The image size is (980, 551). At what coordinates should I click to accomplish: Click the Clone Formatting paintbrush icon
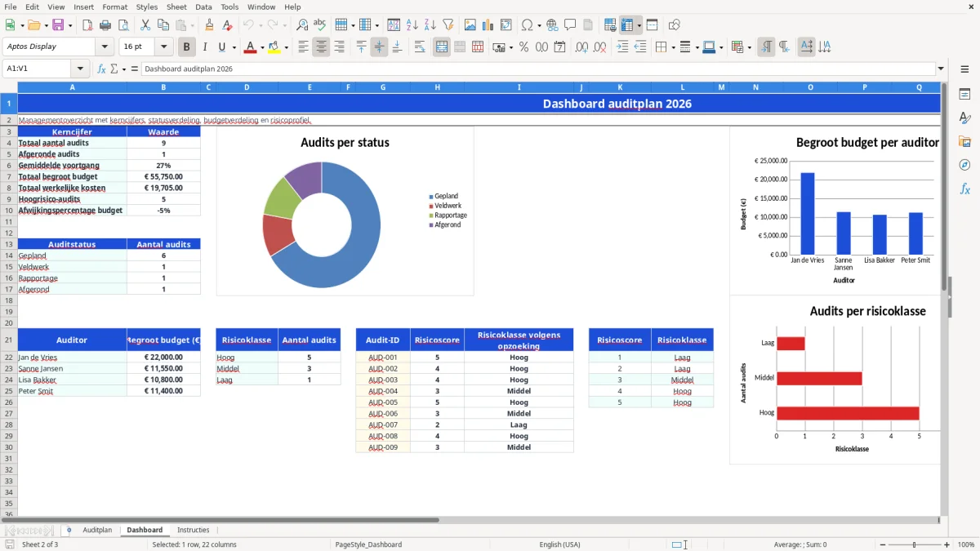tap(209, 25)
